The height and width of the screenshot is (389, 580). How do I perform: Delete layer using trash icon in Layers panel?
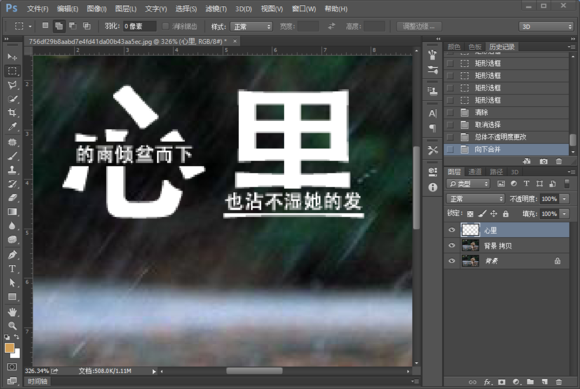coord(559,382)
